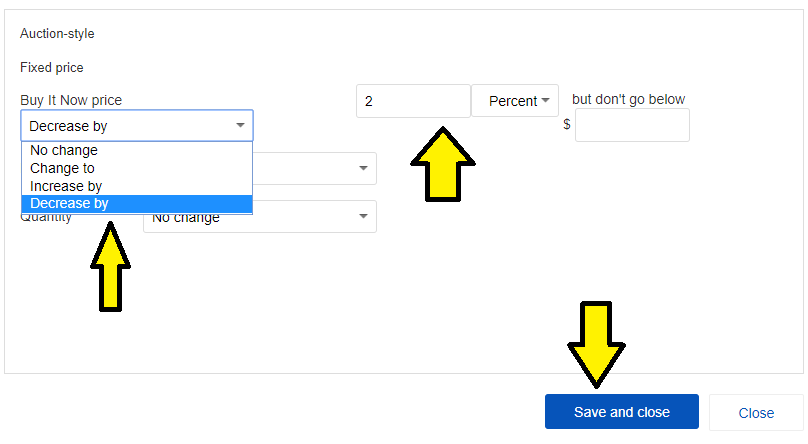
Task: Click the Auction-style section heading
Action: click(x=57, y=34)
